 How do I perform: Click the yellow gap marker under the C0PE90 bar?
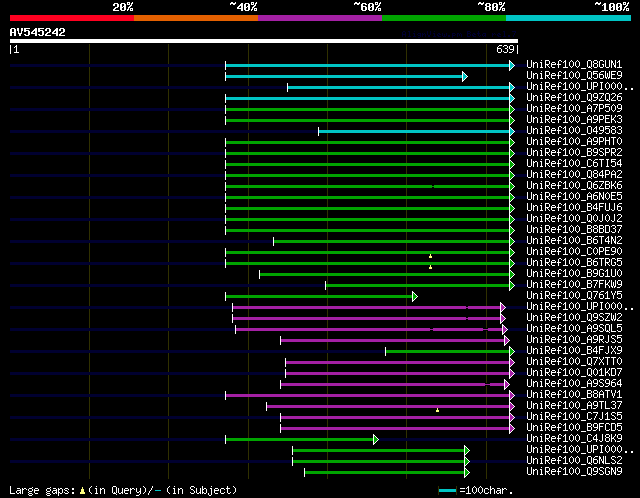point(431,256)
